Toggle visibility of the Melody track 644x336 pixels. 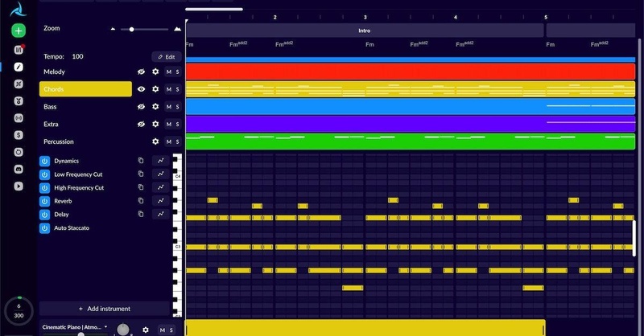(x=141, y=72)
